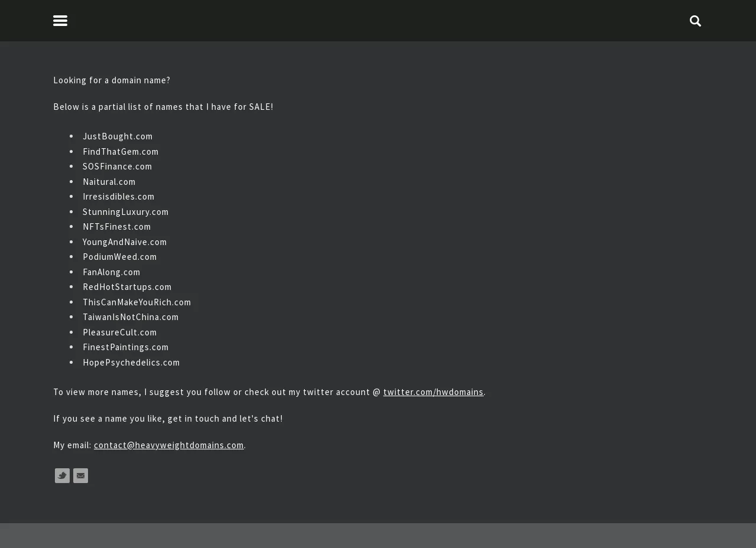
Task: Click PleasureCult.com in the list
Action: coord(120,332)
